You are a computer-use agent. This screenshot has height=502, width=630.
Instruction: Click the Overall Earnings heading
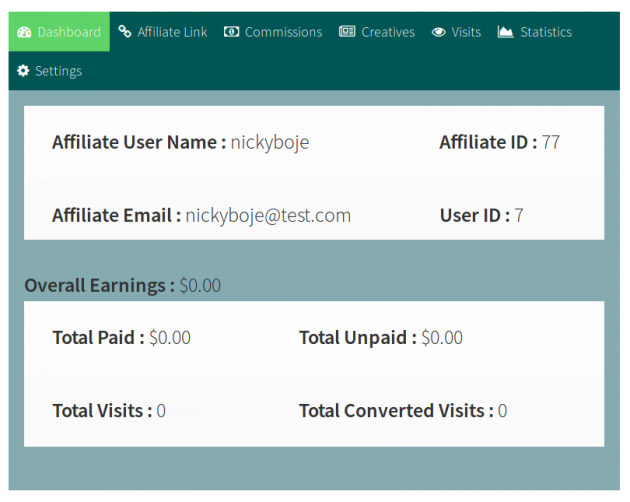coord(100,286)
